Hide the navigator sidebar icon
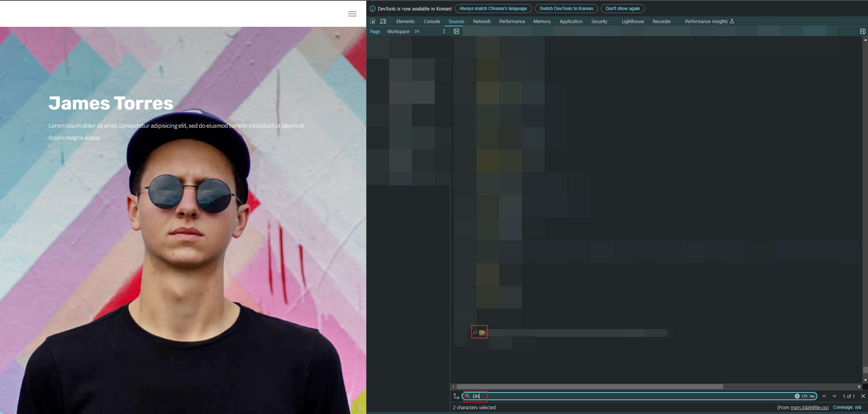 tap(456, 31)
